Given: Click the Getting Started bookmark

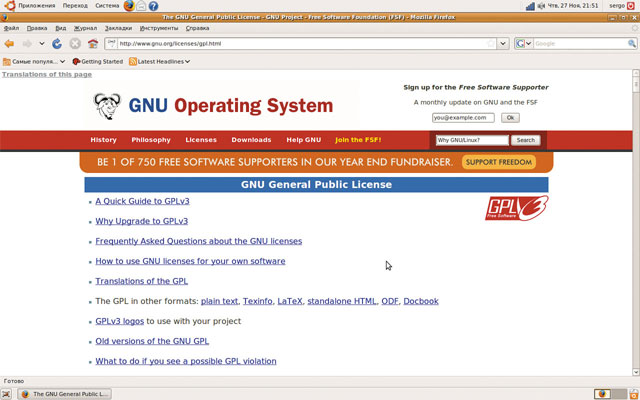Looking at the screenshot, I should coord(98,62).
